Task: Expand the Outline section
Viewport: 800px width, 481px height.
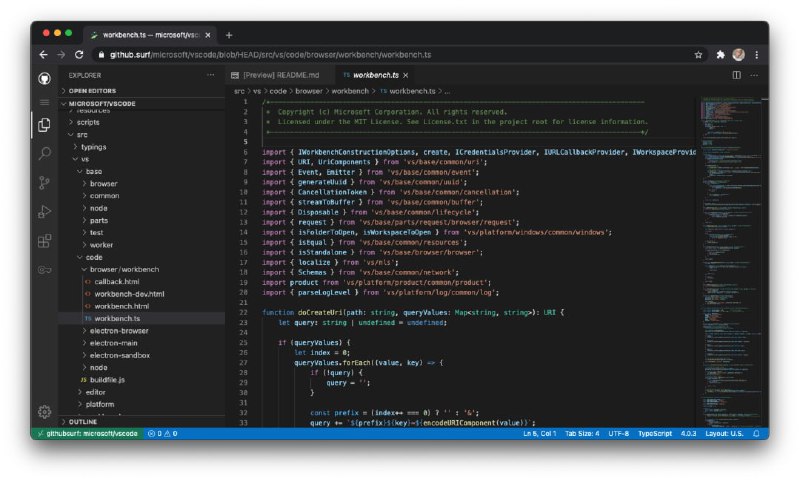Action: (142, 422)
